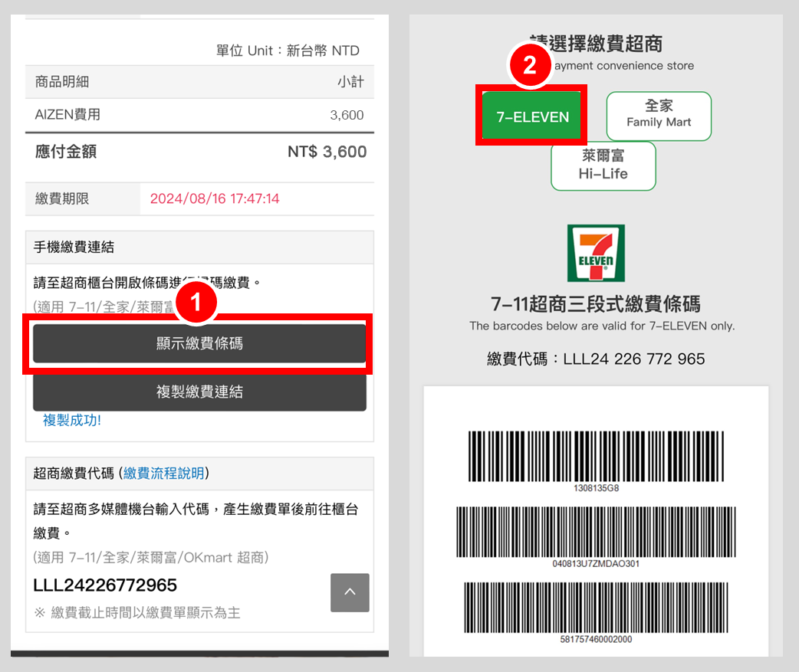Click the 7-11超商三段式繳費條碼 heading
Image resolution: width=799 pixels, height=672 pixels.
596,304
